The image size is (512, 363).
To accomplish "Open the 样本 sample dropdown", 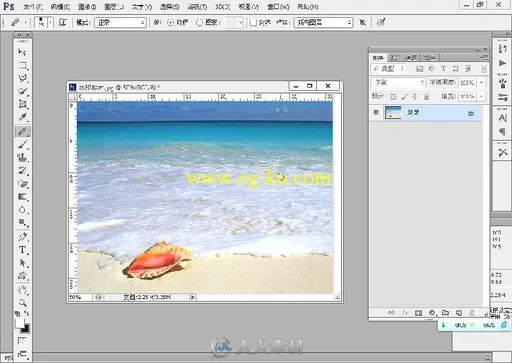I will (323, 23).
